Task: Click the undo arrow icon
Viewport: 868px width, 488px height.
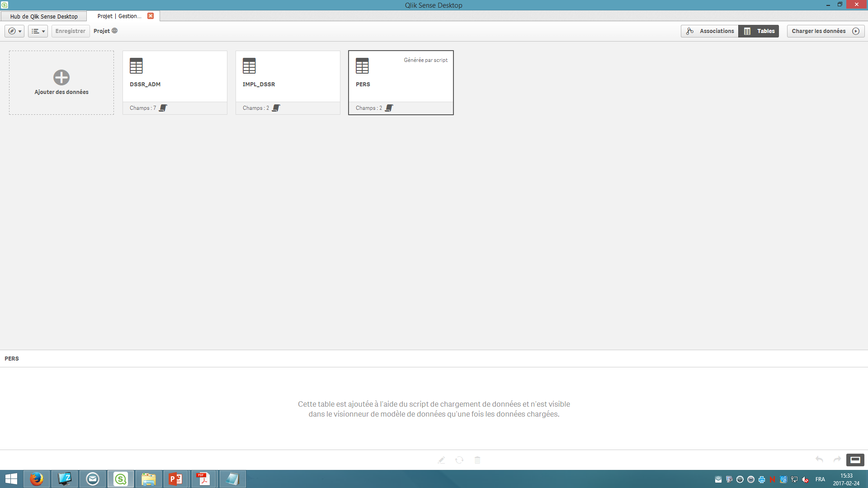Action: point(819,460)
